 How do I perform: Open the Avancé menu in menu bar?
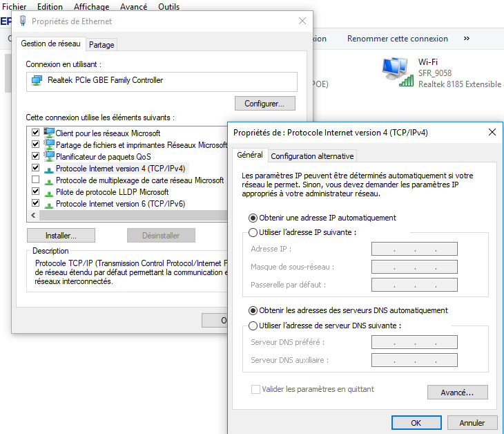pyautogui.click(x=133, y=7)
